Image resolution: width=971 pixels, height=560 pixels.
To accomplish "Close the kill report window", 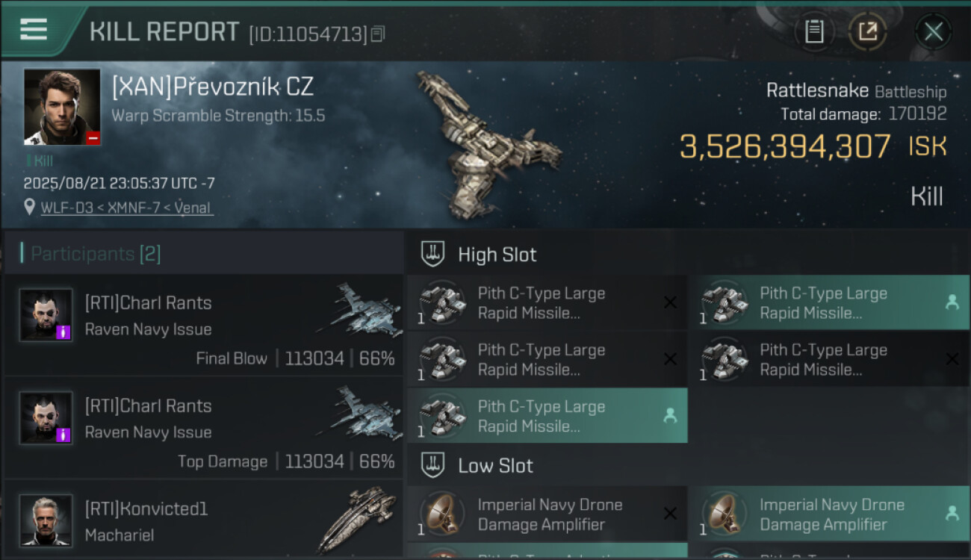I will pyautogui.click(x=933, y=31).
